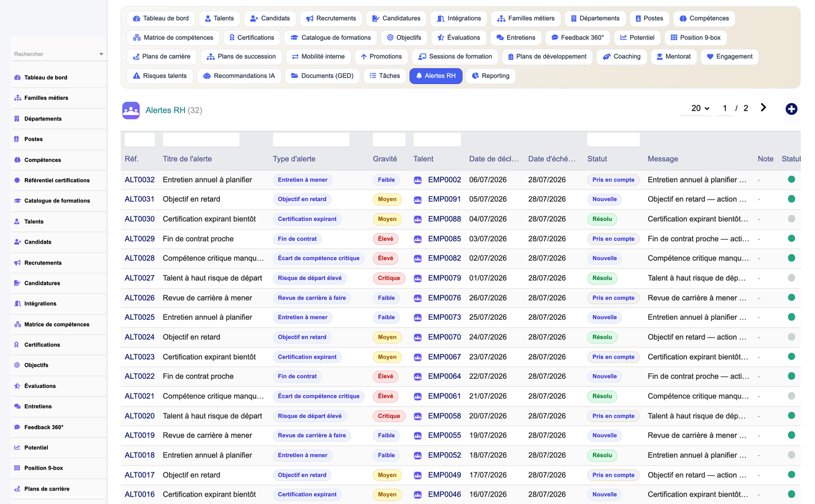Click Pris en compte status for ALT0026
The width and height of the screenshot is (815, 504).
click(613, 298)
